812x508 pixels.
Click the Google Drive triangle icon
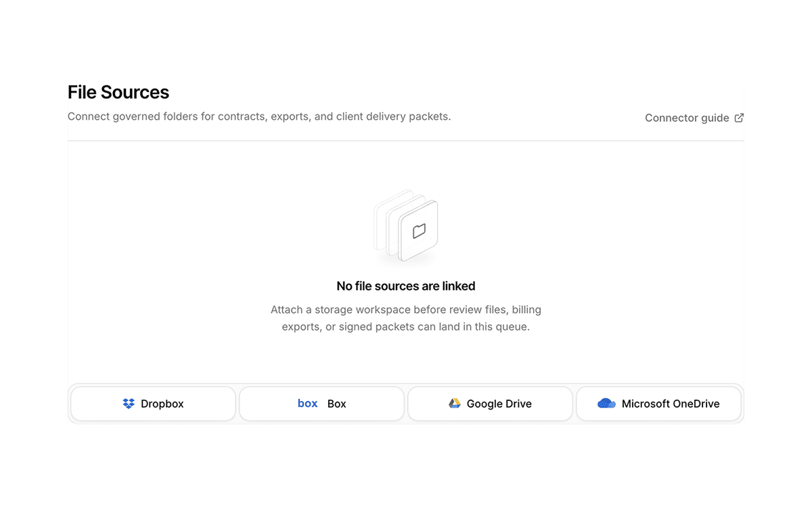click(455, 404)
